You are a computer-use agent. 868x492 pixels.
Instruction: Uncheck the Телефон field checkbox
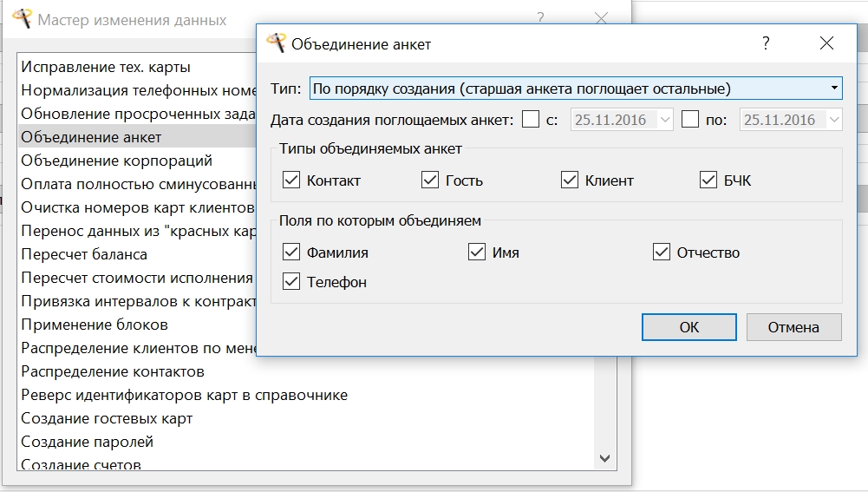291,281
